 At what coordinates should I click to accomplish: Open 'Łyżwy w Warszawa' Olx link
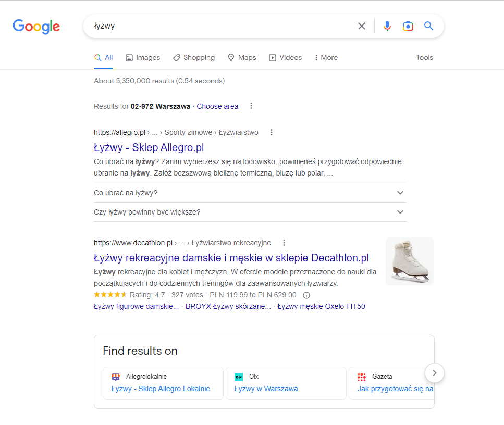click(x=266, y=389)
